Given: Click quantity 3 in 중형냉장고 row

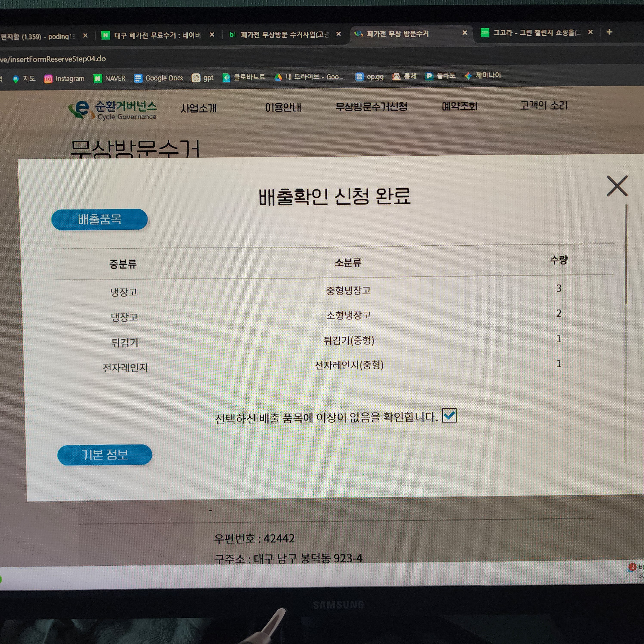Looking at the screenshot, I should (559, 288).
